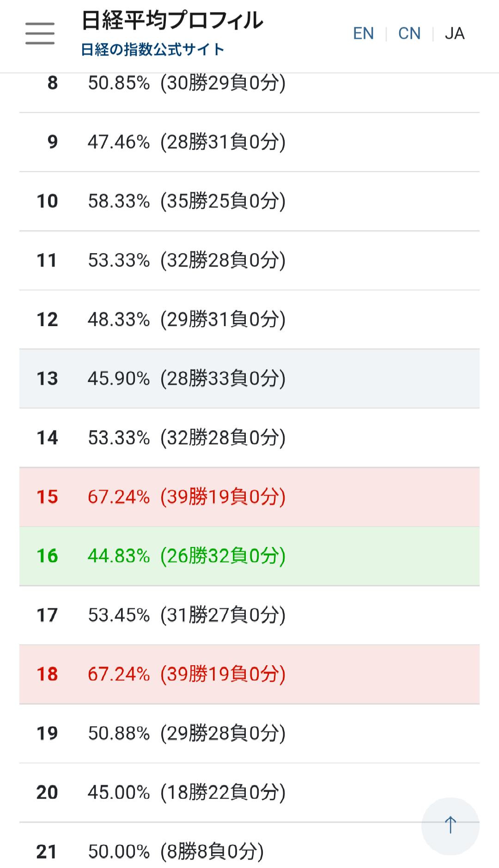Select JA language option
The height and width of the screenshot is (868, 499).
click(x=455, y=34)
